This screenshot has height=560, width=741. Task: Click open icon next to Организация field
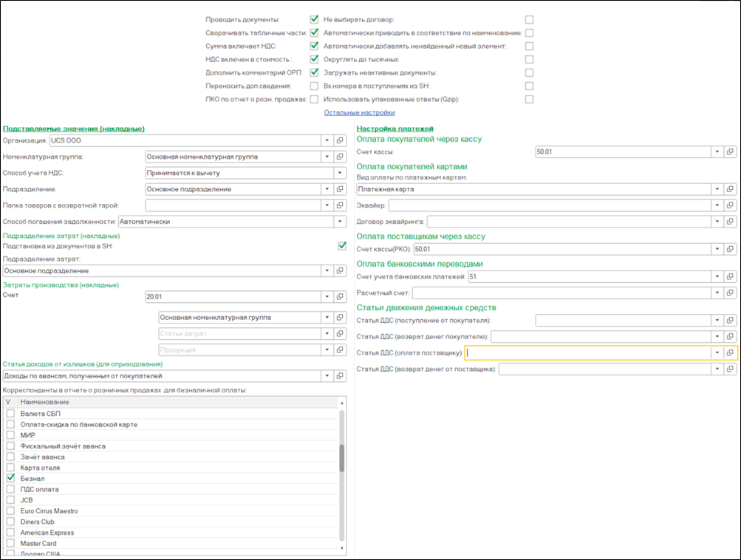340,140
